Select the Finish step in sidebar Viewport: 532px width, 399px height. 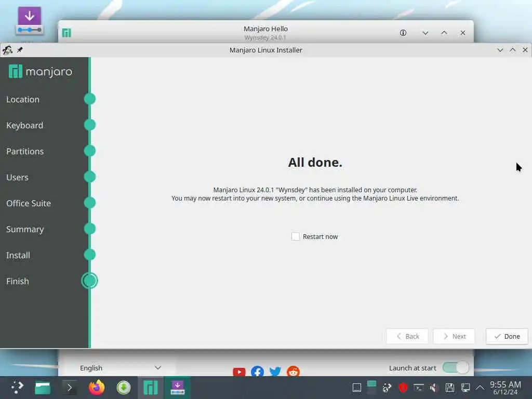17,281
